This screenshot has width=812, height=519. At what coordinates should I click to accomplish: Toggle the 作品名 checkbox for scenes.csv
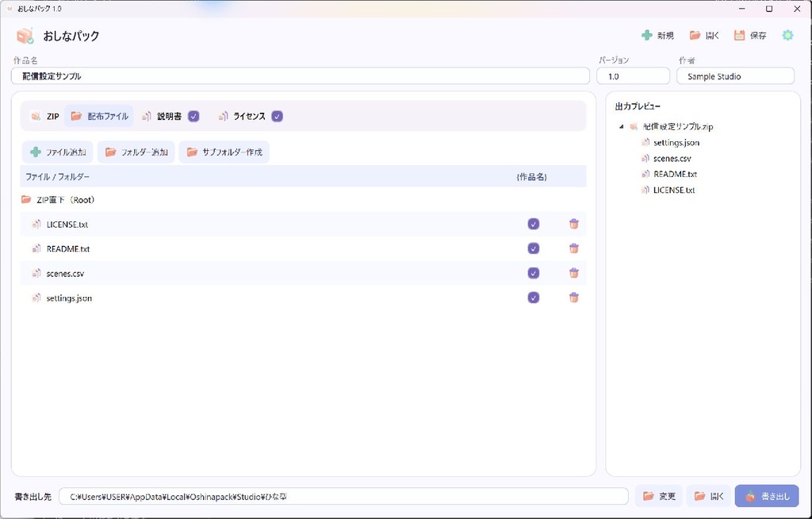point(534,273)
